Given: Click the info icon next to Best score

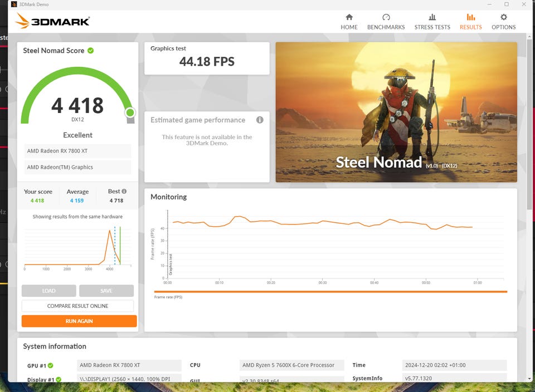Looking at the screenshot, I should 124,192.
